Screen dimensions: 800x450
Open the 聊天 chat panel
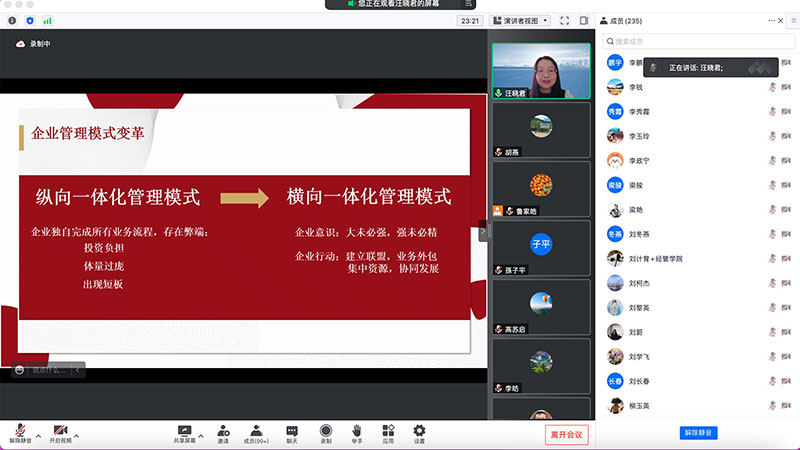tap(292, 431)
